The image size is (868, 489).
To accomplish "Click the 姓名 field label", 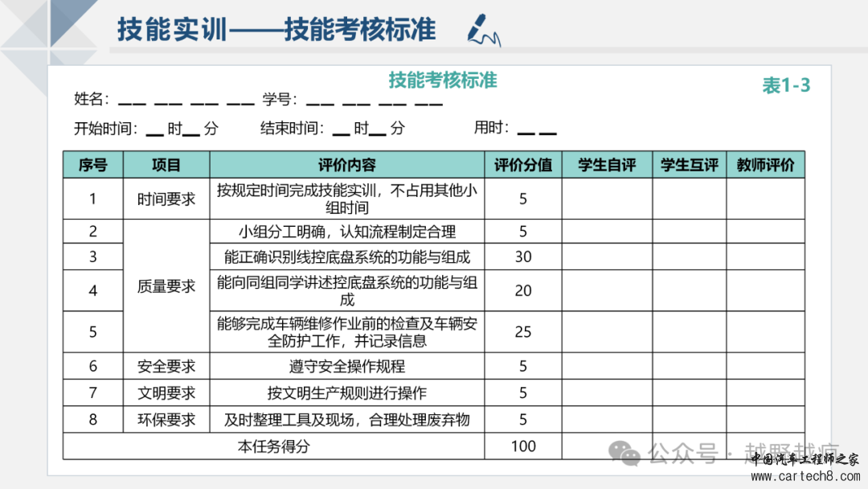I will (92, 99).
